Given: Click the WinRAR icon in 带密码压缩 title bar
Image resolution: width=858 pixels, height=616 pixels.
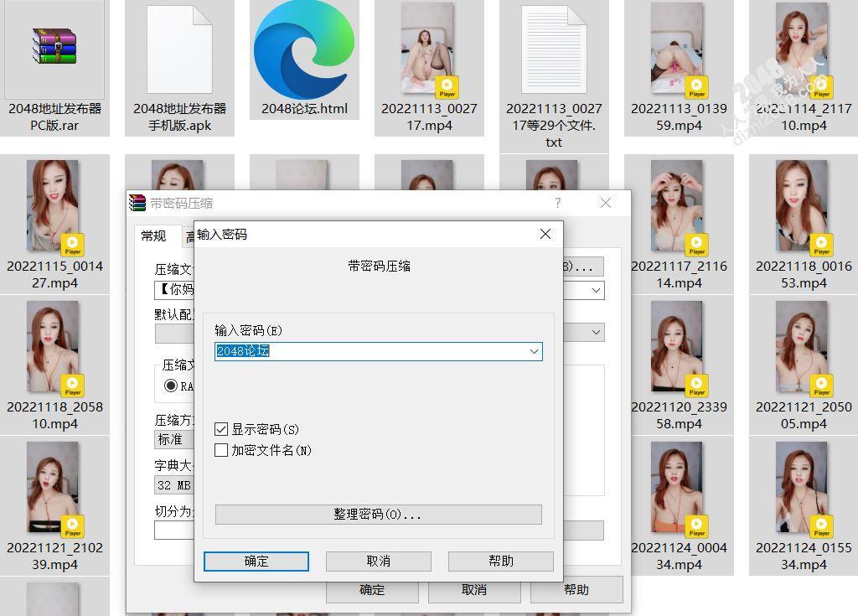Looking at the screenshot, I should [x=137, y=203].
